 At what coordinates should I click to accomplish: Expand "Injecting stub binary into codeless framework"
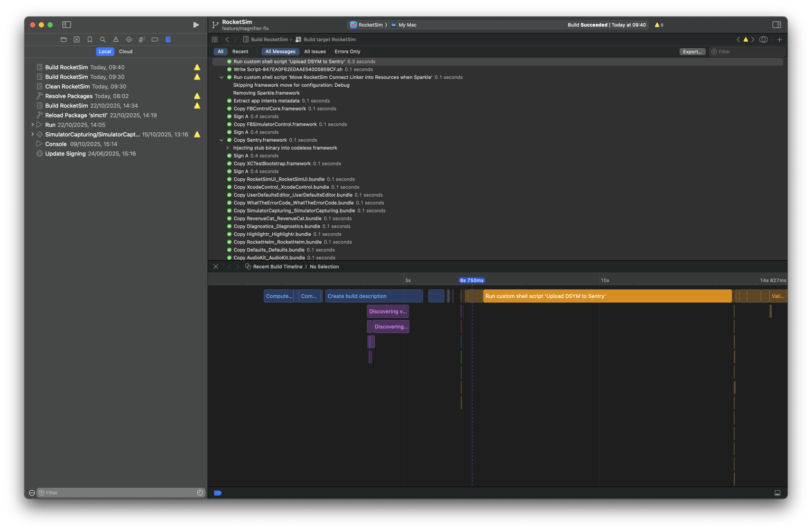tap(228, 148)
